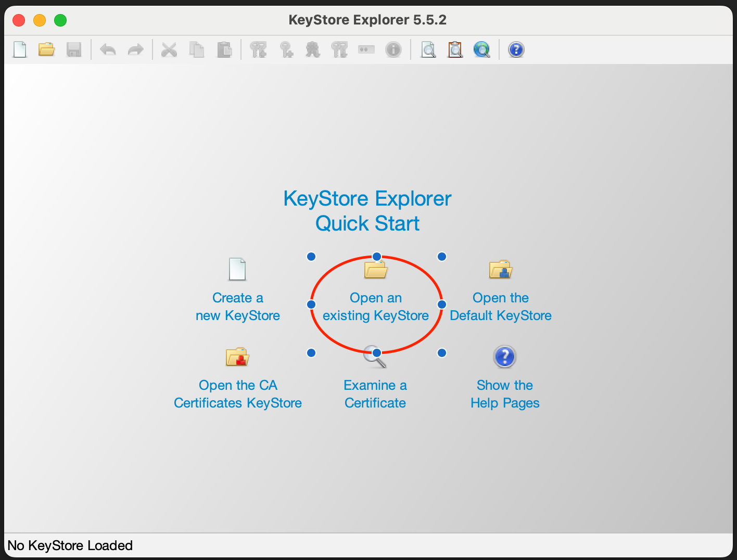Click the New KeyStore toolbar icon
737x560 pixels.
pyautogui.click(x=20, y=50)
